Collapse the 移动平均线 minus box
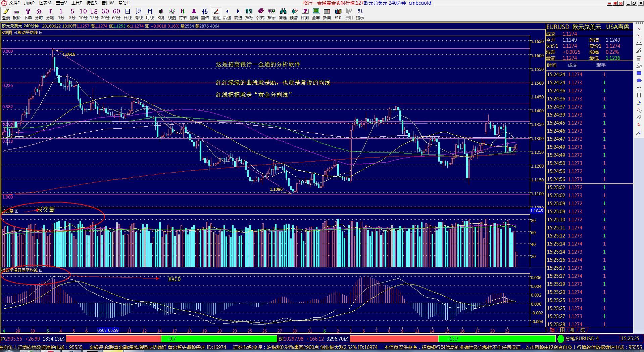Screen dimensions: 644x352 click(x=15, y=33)
